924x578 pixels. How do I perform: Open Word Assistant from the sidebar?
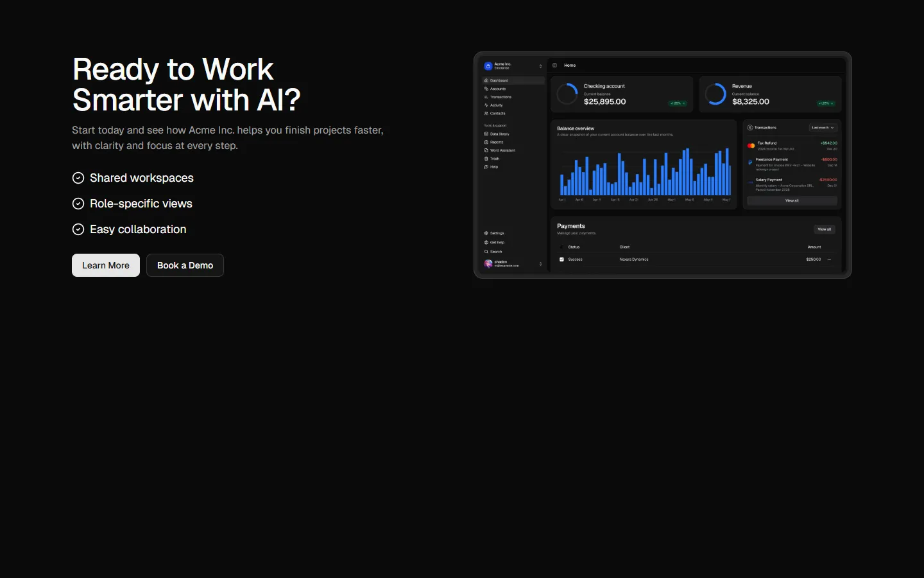502,150
